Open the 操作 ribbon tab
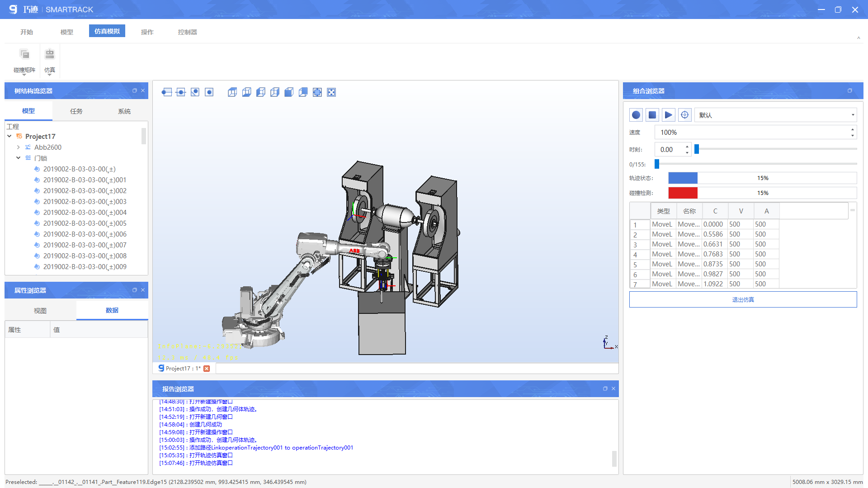Screen dimensions: 868x488 [x=147, y=32]
